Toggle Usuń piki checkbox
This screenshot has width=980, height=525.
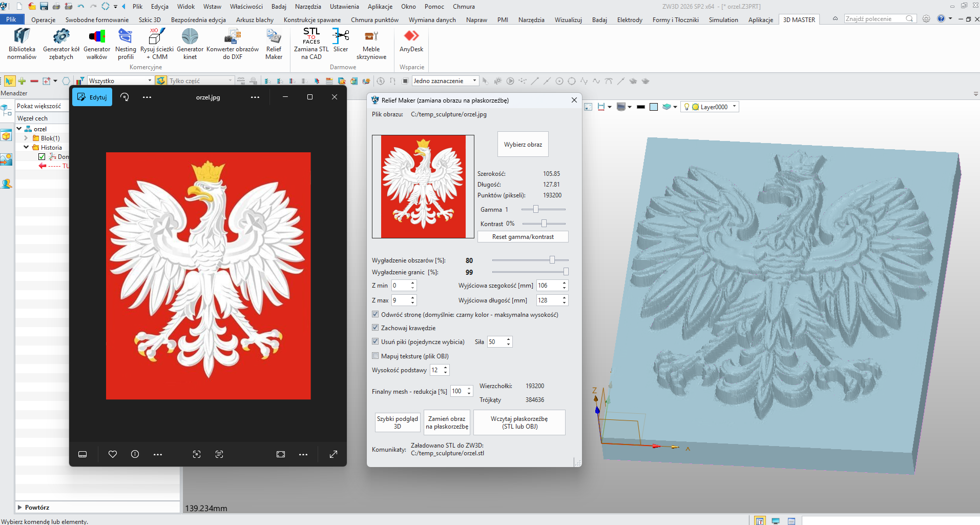[x=376, y=341]
